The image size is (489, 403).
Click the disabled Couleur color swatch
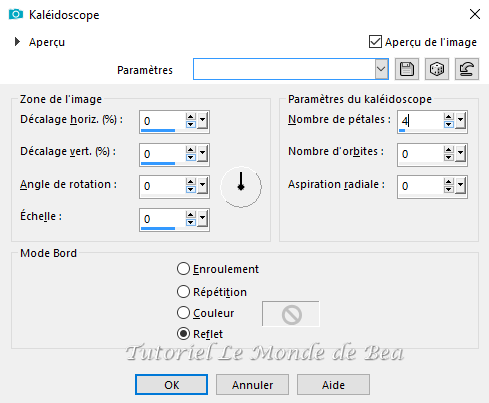pyautogui.click(x=291, y=314)
